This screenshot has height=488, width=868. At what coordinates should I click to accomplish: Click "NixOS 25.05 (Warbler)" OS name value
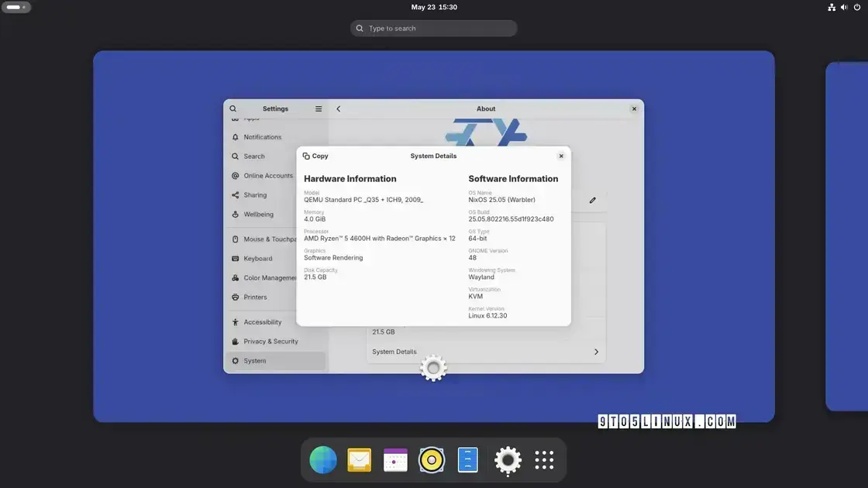(x=501, y=200)
